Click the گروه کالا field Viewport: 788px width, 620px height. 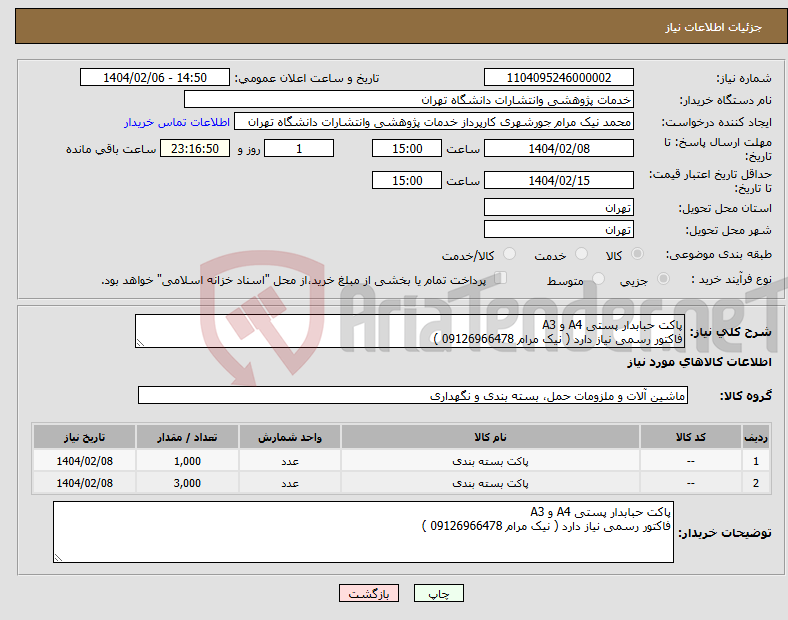413,395
